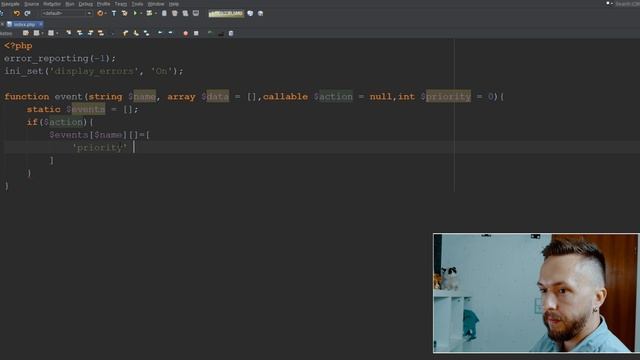Open the Profile menu
The height and width of the screenshot is (360, 640).
tap(103, 4)
